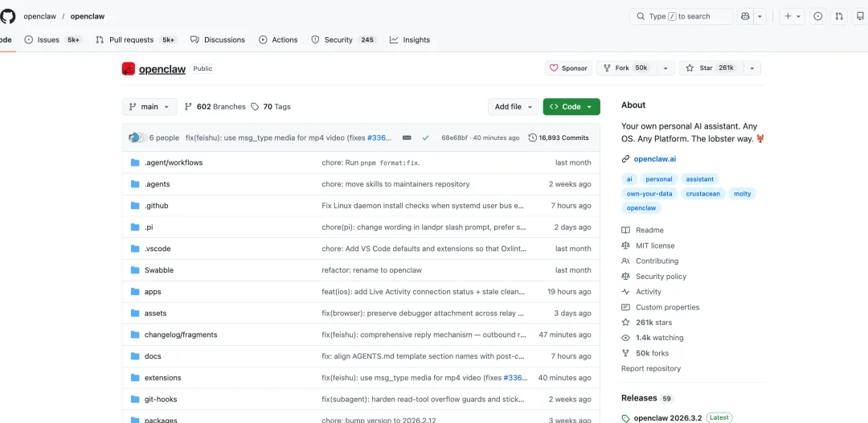Switch to the Discussions tab
868x423 pixels.
click(x=218, y=40)
